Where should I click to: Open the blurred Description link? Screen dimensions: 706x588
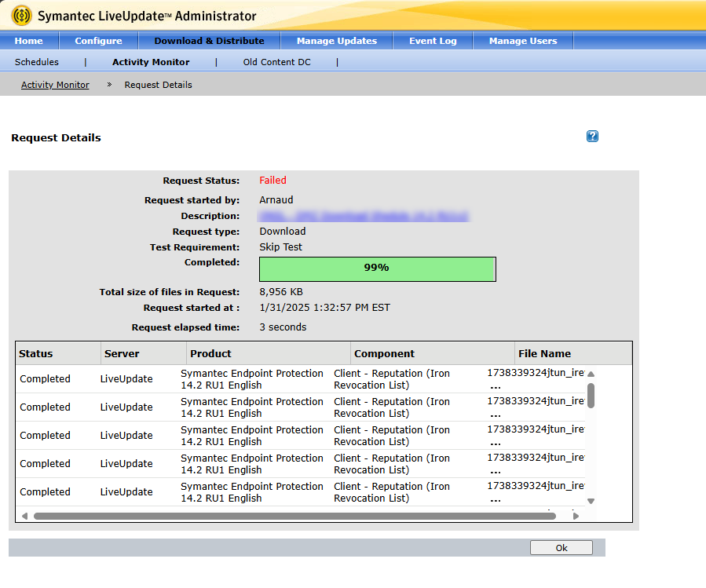(x=364, y=216)
